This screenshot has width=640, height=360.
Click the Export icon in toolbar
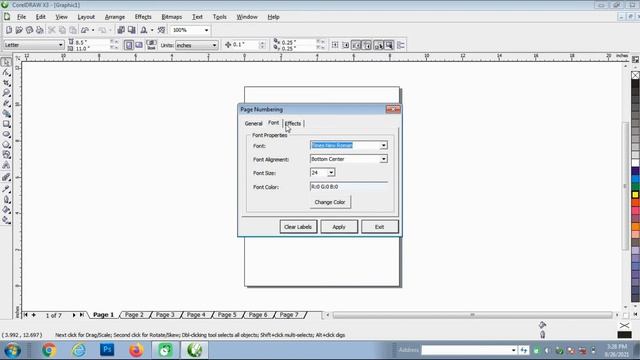coord(131,30)
